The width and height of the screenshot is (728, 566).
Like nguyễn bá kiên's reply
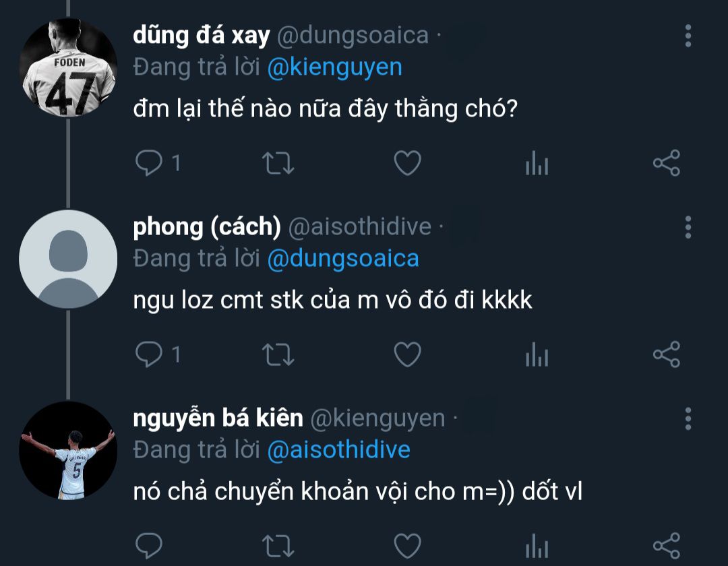(x=407, y=546)
